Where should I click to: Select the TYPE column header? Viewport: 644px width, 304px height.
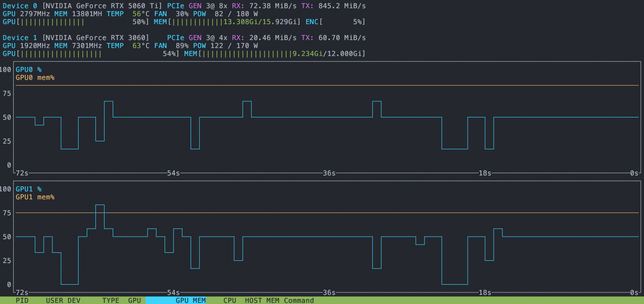(111, 300)
